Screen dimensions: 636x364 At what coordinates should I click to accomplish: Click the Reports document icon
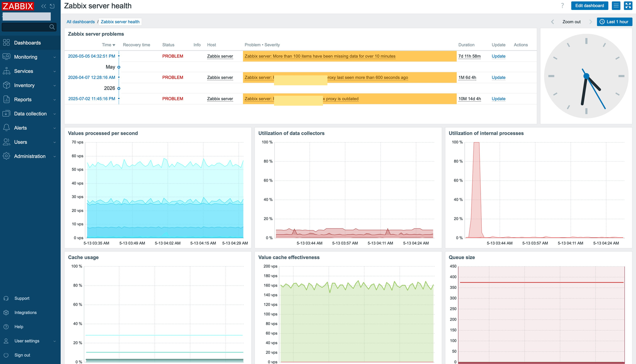coord(6,99)
